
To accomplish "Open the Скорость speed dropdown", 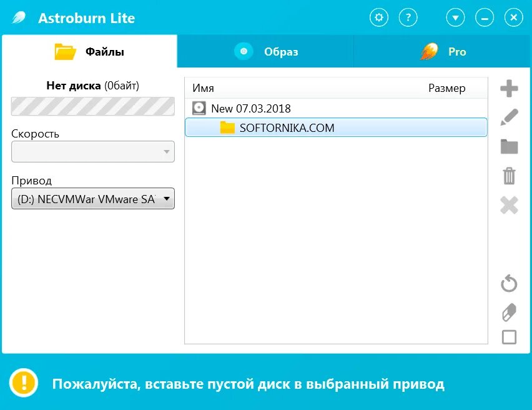I will 92,151.
